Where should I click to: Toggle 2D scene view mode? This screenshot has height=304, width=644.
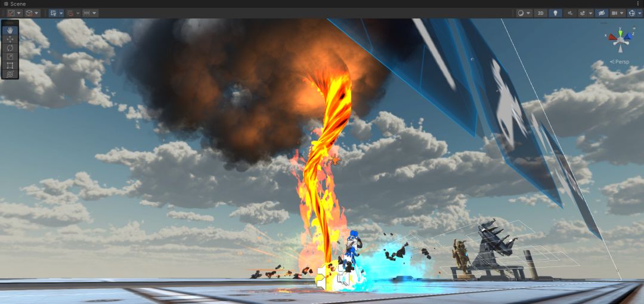[540, 13]
